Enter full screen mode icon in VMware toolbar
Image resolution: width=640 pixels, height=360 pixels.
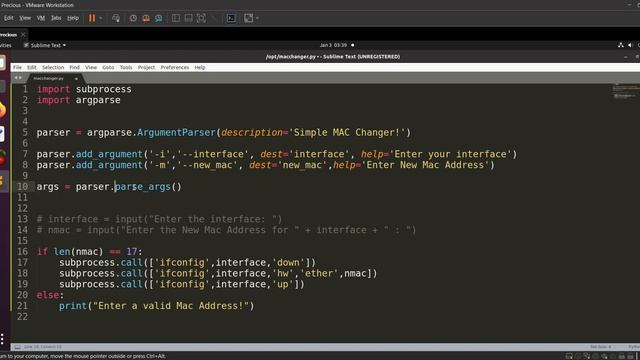click(201, 18)
